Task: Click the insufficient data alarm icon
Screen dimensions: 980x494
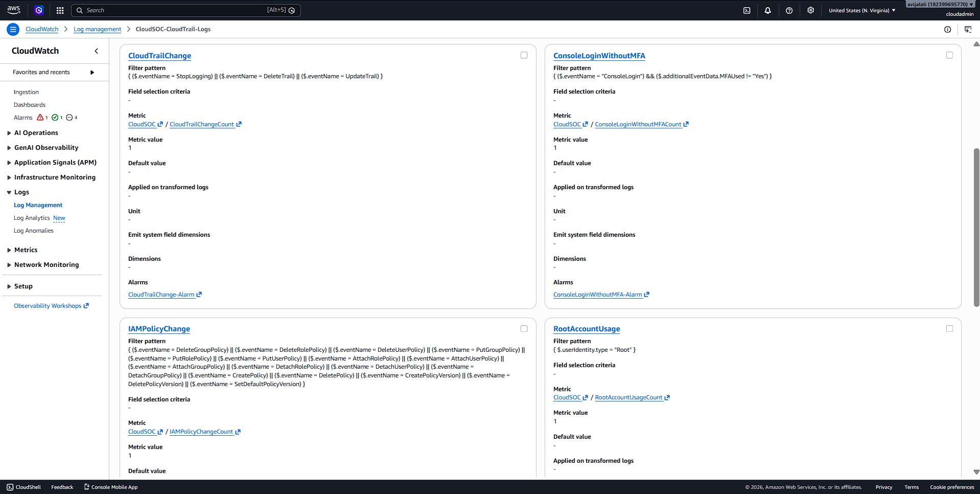Action: [69, 118]
